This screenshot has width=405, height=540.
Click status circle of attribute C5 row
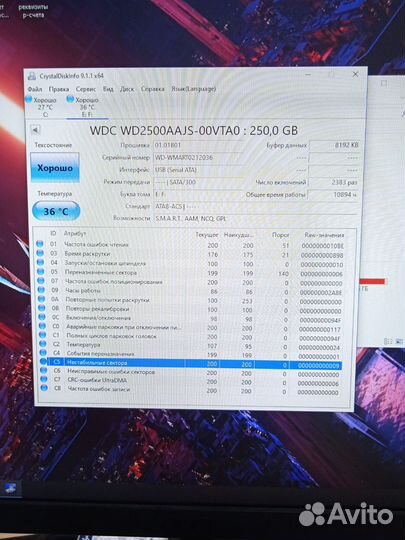pyautogui.click(x=43, y=362)
